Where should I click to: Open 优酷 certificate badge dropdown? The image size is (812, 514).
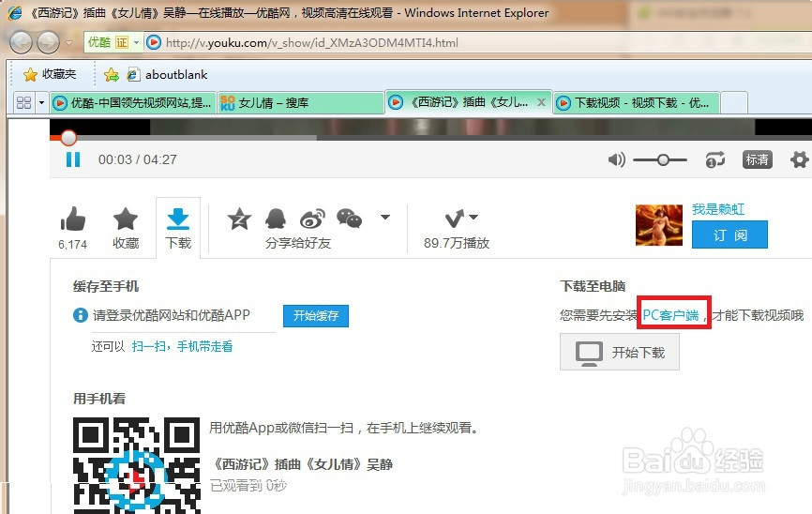click(x=113, y=42)
